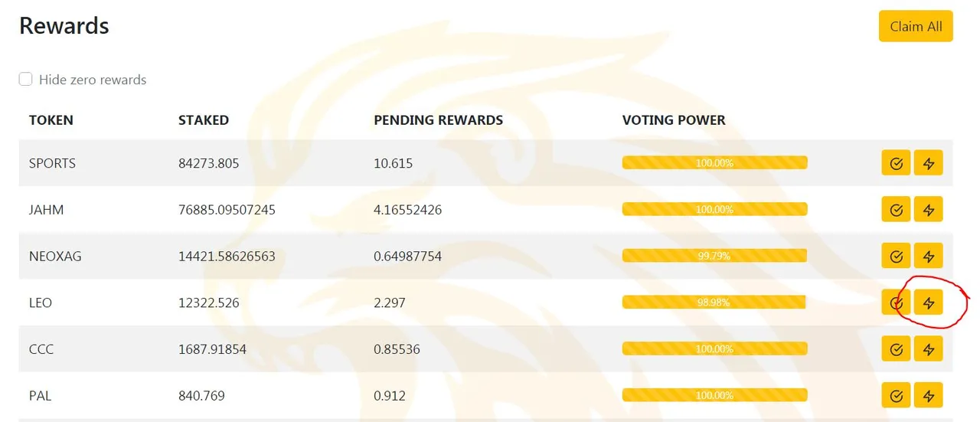Click the checkmark claim icon for SPORTS
Viewport: 980px width, 422px height.
point(896,163)
